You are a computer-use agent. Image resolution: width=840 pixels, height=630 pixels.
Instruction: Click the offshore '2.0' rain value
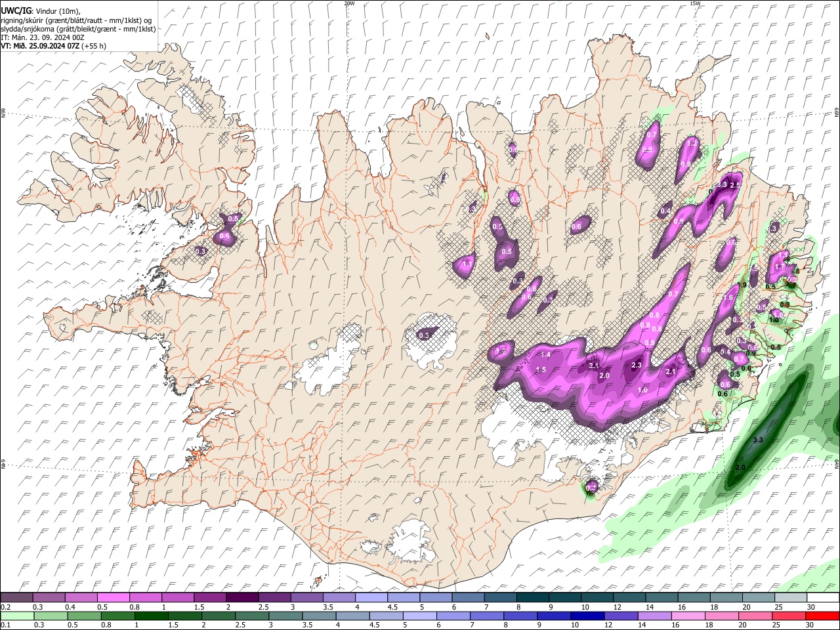[741, 467]
